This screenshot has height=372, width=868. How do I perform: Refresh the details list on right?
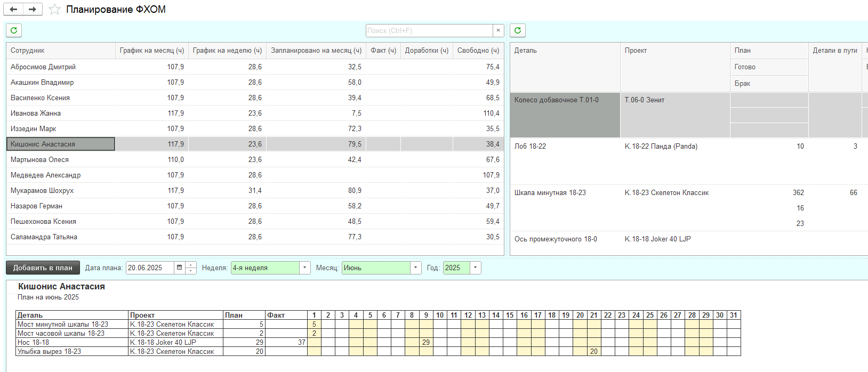click(518, 30)
